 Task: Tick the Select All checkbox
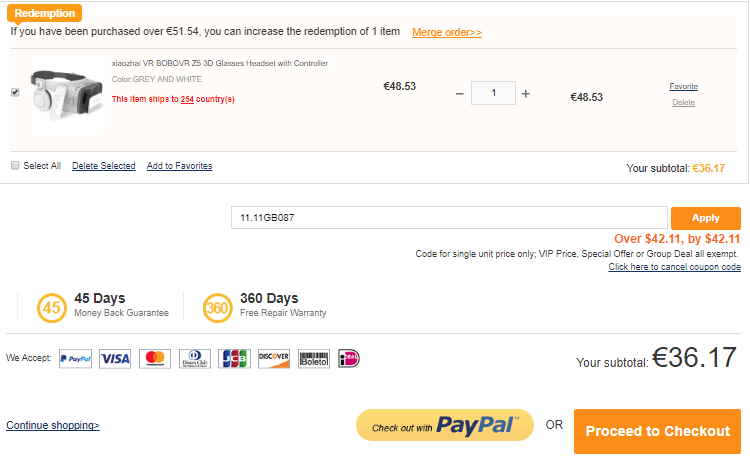[15, 166]
